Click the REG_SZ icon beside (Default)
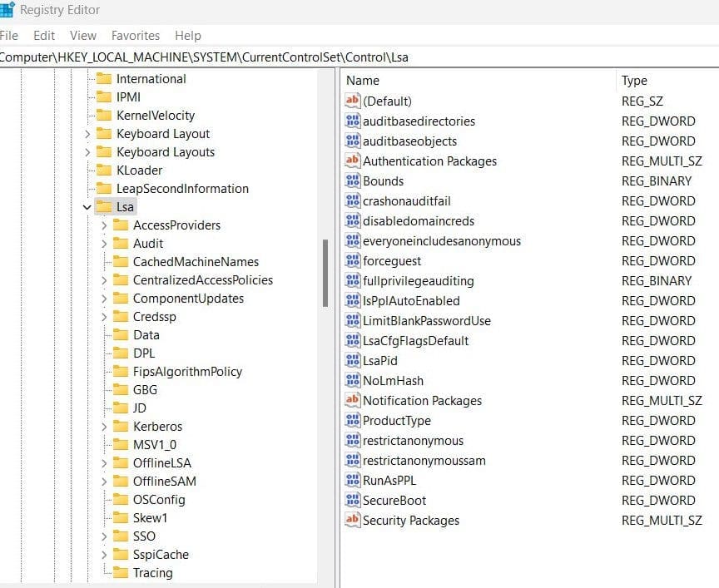 [353, 101]
